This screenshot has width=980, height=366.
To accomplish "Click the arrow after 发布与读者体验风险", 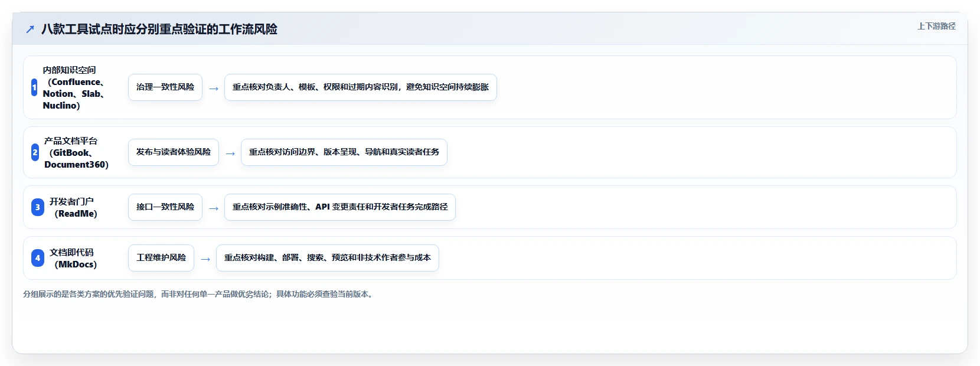I will [x=230, y=153].
